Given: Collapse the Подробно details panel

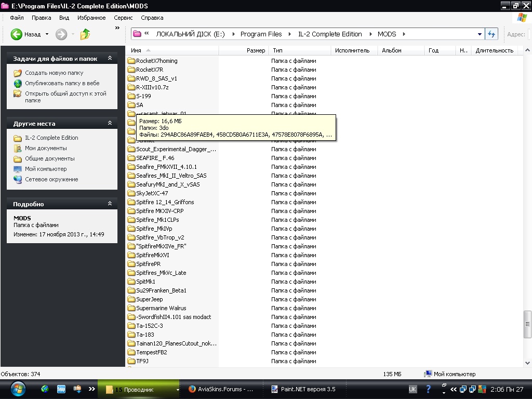Looking at the screenshot, I should point(110,204).
